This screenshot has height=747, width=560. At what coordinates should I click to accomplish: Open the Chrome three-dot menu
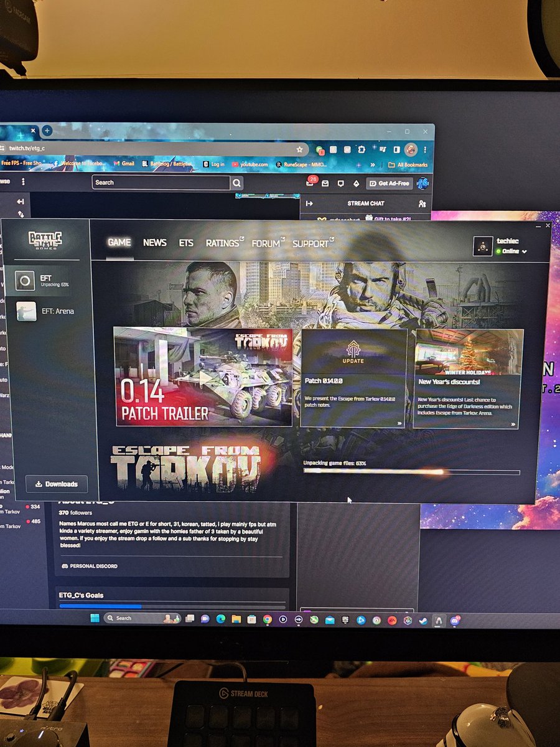pyautogui.click(x=425, y=150)
